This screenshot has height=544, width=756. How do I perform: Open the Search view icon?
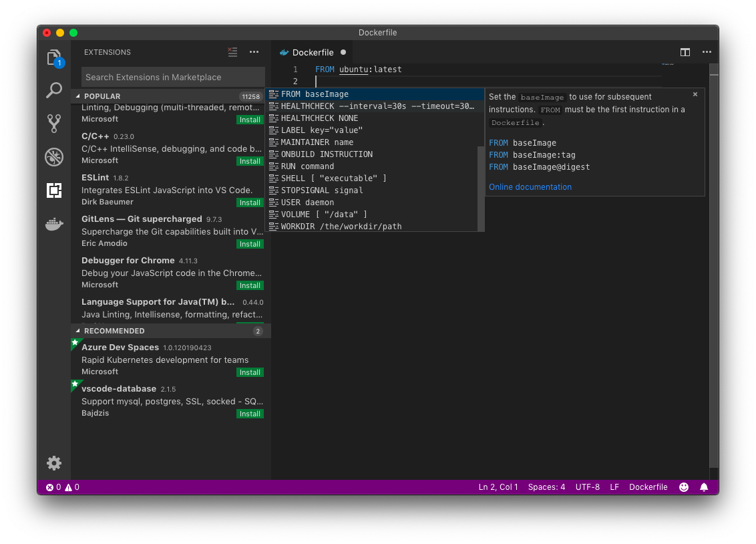coord(54,90)
